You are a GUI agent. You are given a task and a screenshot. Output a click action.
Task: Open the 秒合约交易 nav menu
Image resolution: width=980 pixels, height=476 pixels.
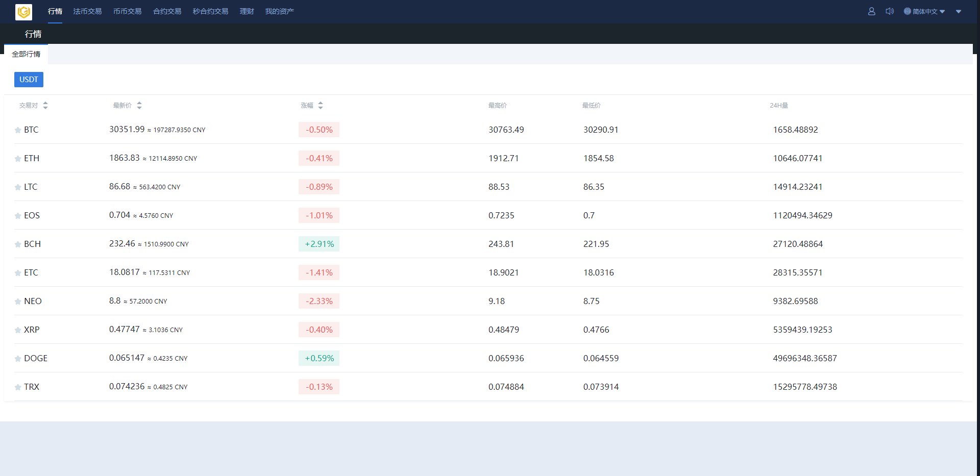(211, 11)
